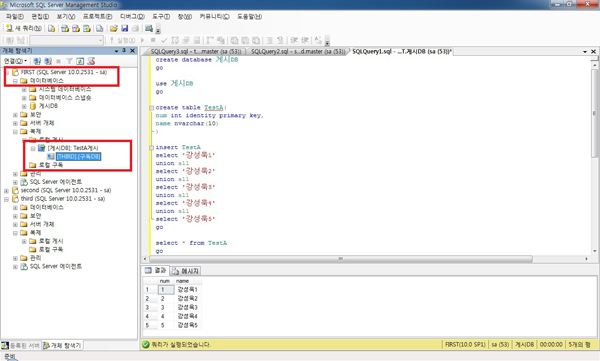Click the Database Engine Query icon next to 새 쿼리
Image resolution: width=600 pixels, height=361 pixels.
pos(51,28)
